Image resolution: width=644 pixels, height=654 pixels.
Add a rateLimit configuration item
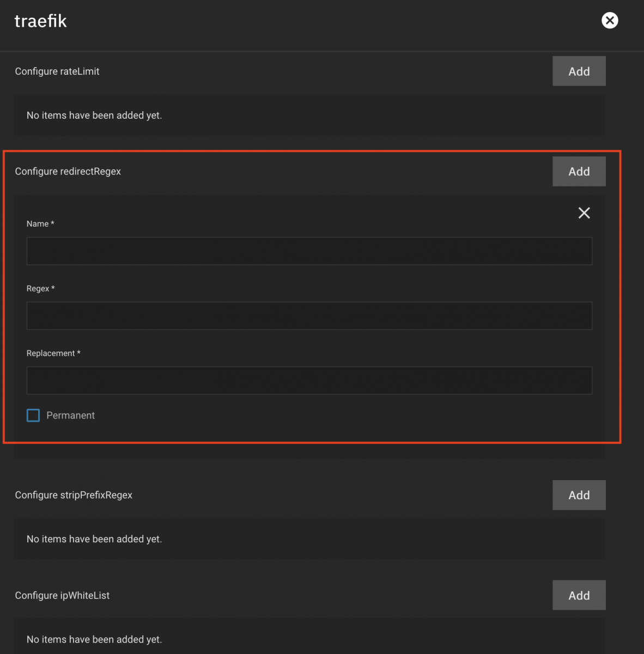click(x=579, y=71)
